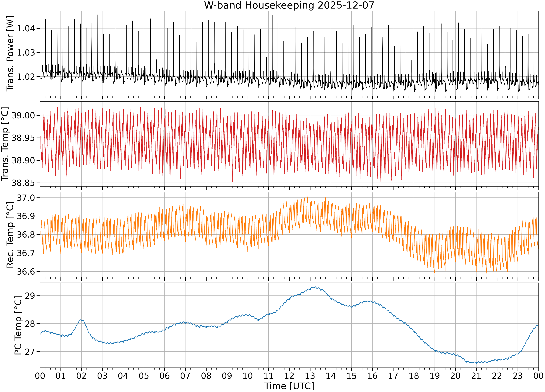Click the Time [UTC] x-axis label

(289, 386)
